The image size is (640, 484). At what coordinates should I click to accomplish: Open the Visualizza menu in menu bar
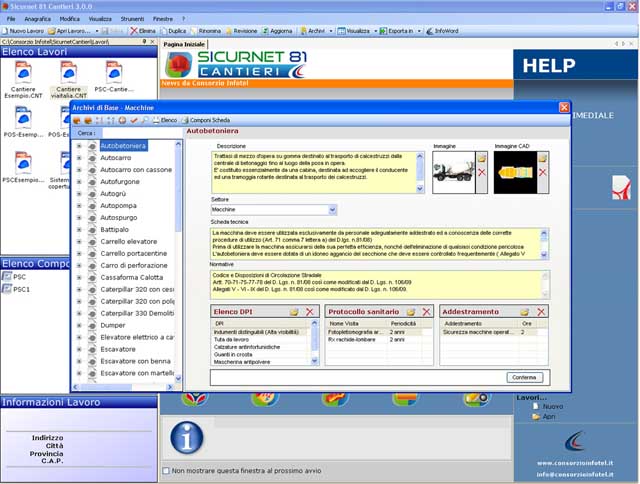100,19
